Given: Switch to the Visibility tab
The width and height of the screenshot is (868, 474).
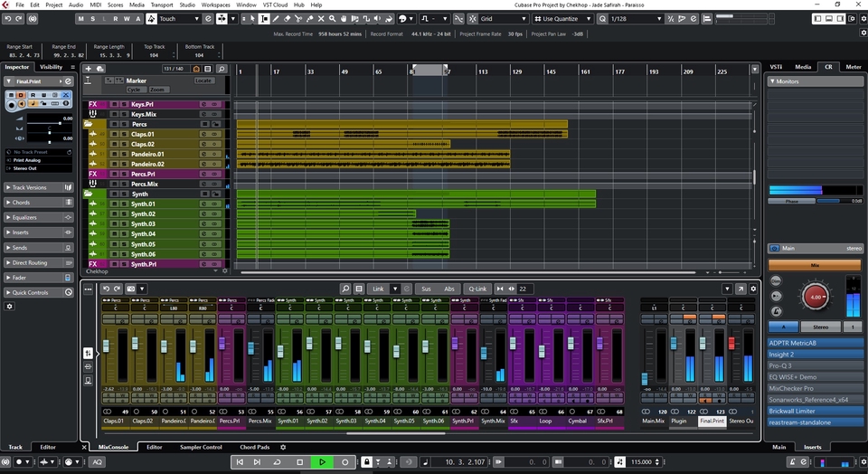Looking at the screenshot, I should click(x=51, y=67).
